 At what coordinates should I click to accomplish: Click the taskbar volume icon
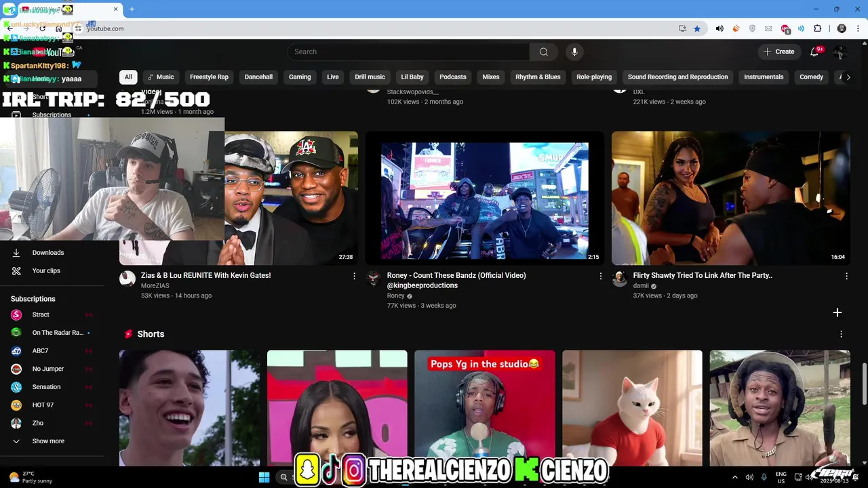click(749, 477)
